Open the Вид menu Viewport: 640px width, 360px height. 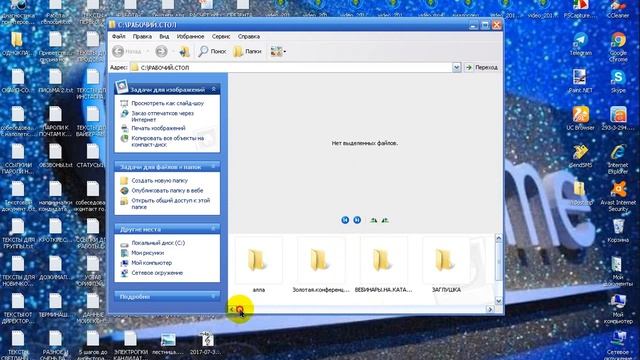164,36
